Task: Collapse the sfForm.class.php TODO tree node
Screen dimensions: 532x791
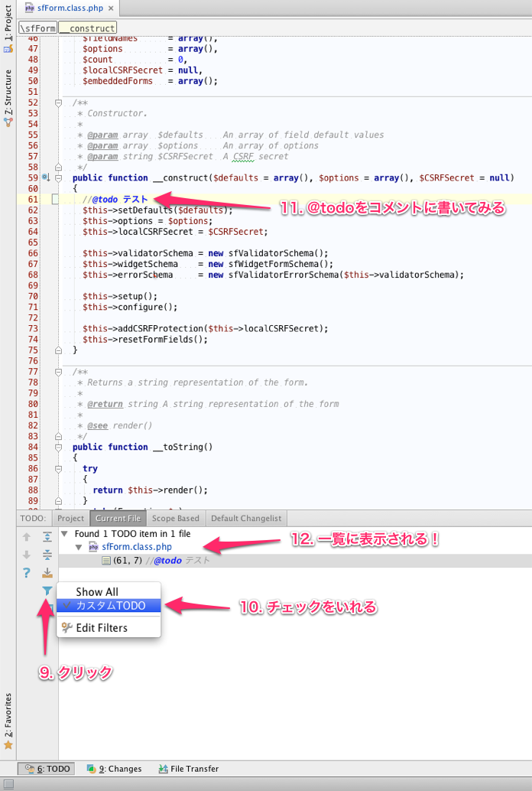Action: coord(79,547)
